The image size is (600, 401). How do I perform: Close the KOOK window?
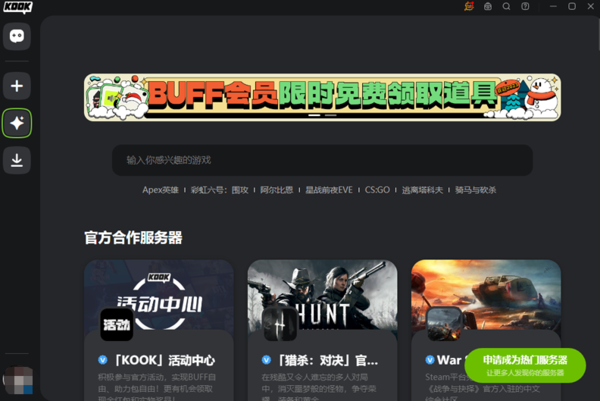pos(591,7)
